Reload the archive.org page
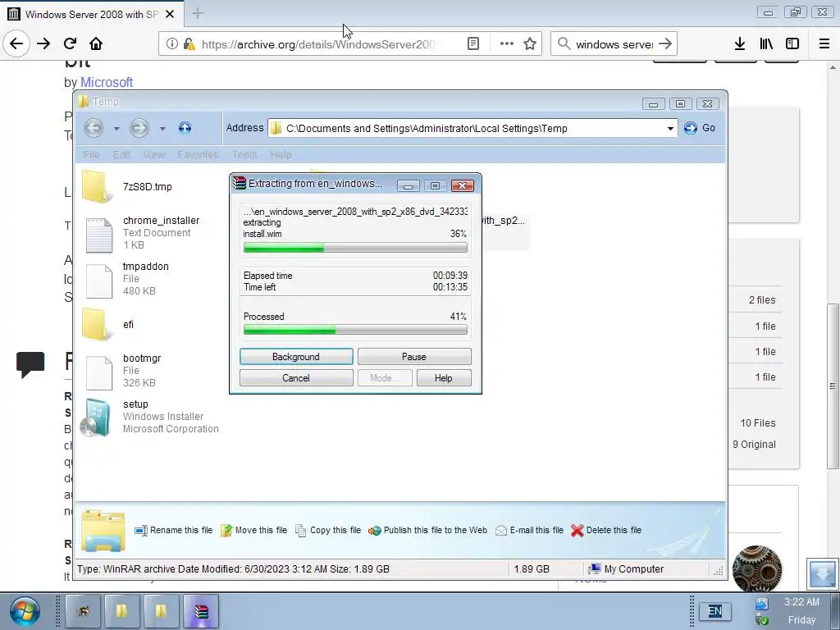This screenshot has height=630, width=840. coord(70,43)
